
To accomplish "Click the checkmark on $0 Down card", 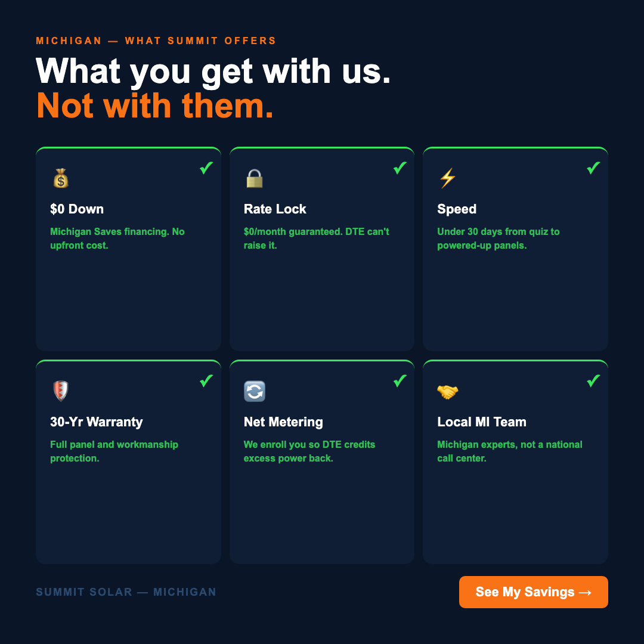I will (x=206, y=168).
